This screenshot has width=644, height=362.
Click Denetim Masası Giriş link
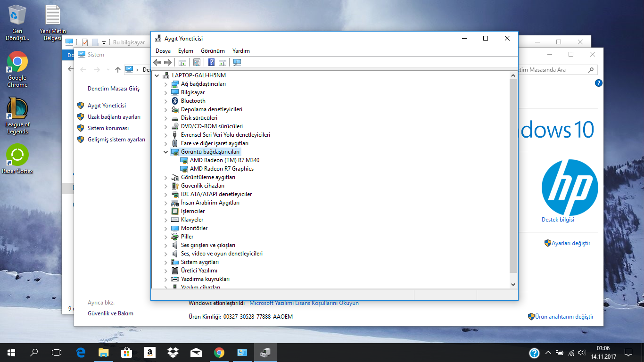(x=114, y=89)
